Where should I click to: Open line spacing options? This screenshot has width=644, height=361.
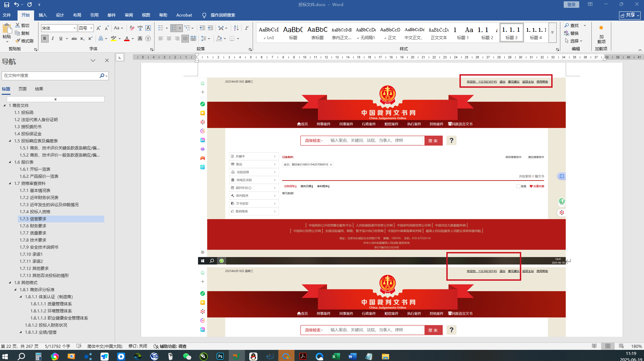[205, 39]
